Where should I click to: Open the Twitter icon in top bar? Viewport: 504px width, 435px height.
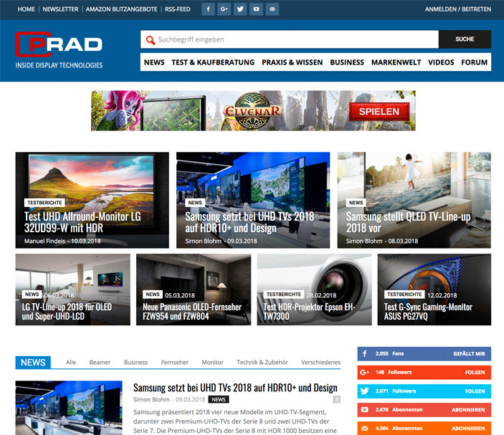coord(240,9)
